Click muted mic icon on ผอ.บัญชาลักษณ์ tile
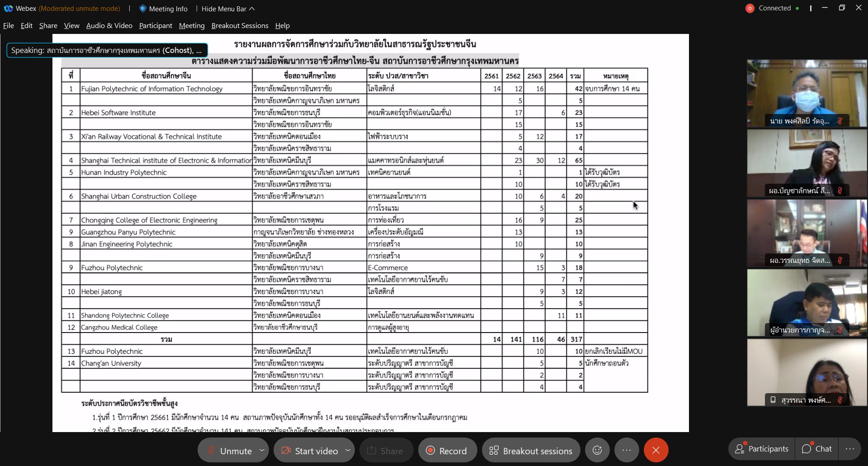 840,190
